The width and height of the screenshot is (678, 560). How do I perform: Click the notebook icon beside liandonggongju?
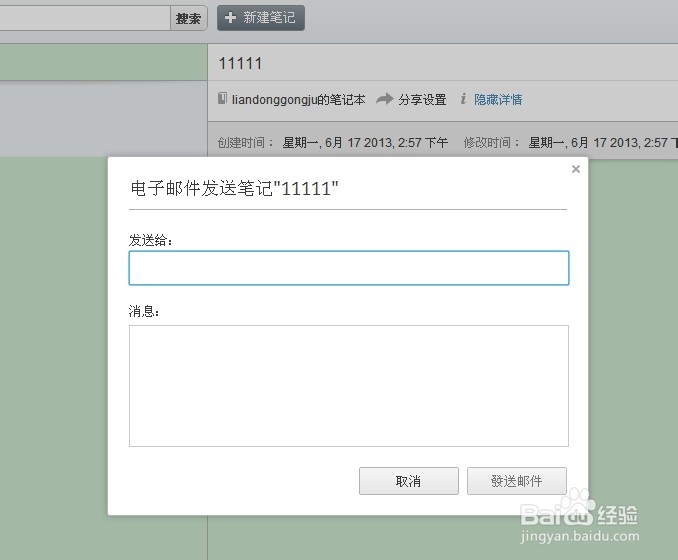click(222, 99)
